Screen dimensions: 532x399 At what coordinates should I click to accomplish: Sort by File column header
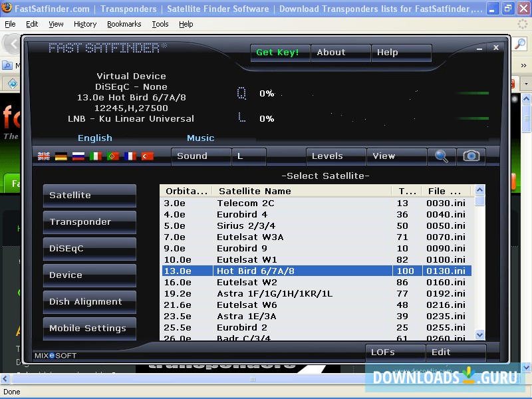coord(446,191)
